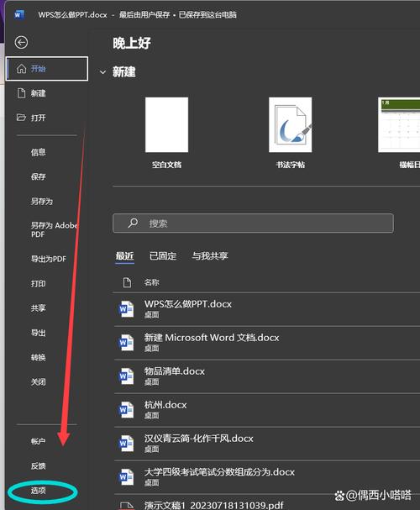Switch to the 已固定 tab
The image size is (420, 510).
(163, 256)
